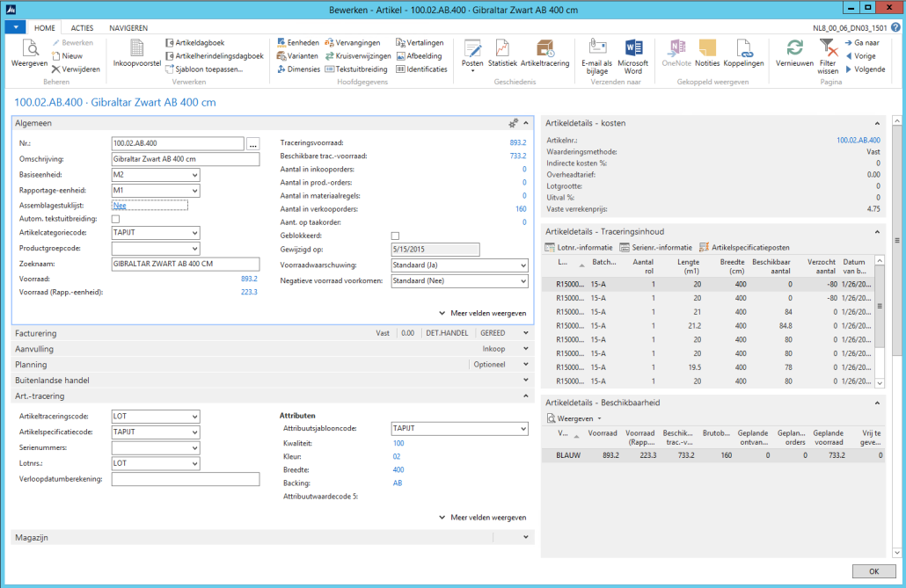Open E-mail als bijlage
Screen dimensions: 906x588
[x=597, y=56]
